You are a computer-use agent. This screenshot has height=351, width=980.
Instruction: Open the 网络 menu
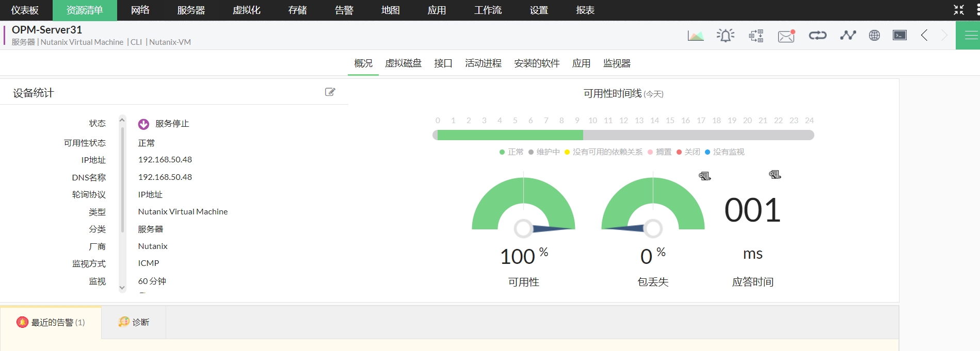coord(140,10)
